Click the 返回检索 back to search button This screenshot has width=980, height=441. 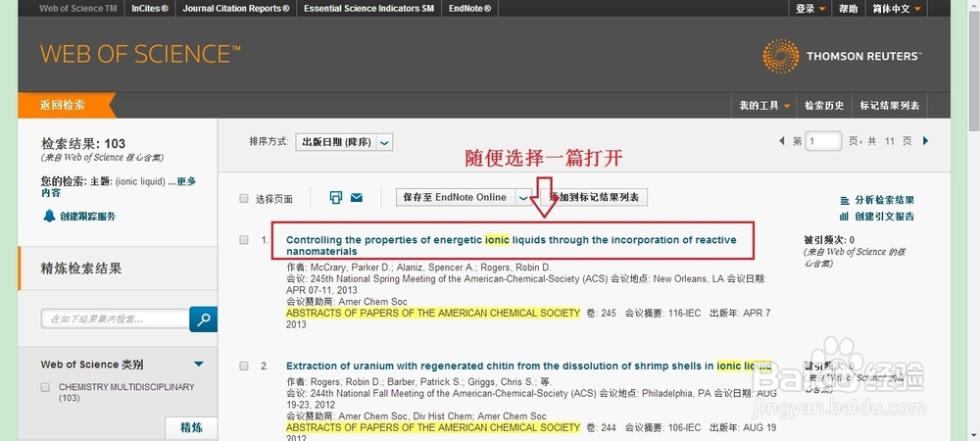pyautogui.click(x=65, y=105)
